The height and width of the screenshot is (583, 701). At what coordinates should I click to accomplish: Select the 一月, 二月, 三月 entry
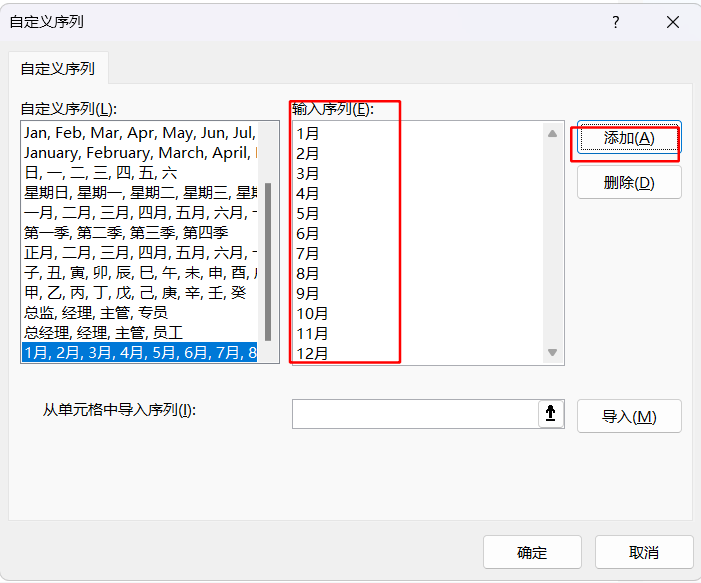tap(139, 213)
